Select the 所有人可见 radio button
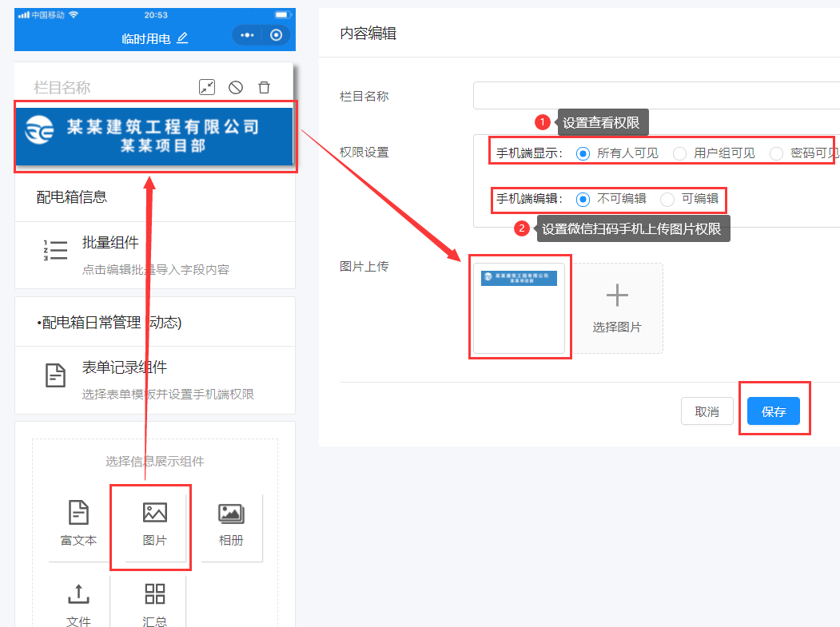This screenshot has height=627, width=840. pos(583,153)
